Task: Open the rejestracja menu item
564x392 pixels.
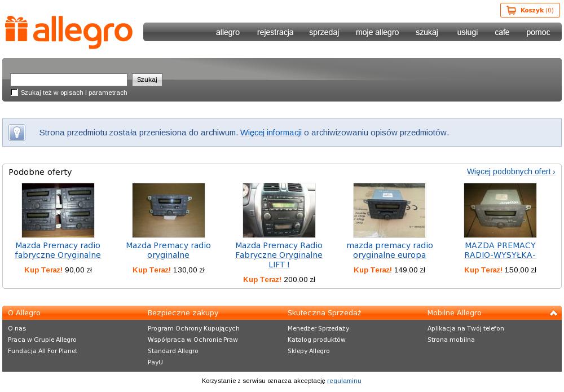Action: [x=275, y=32]
